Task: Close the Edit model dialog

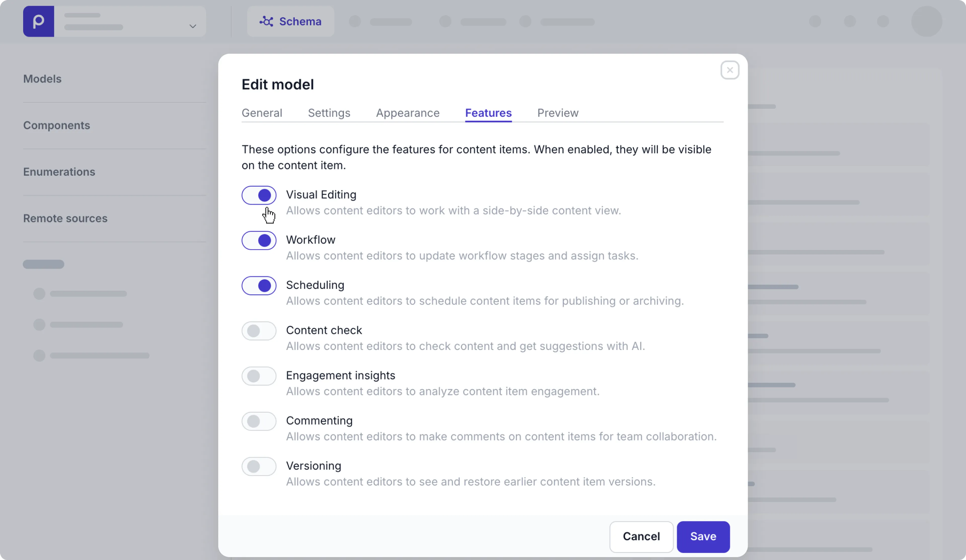Action: click(730, 70)
